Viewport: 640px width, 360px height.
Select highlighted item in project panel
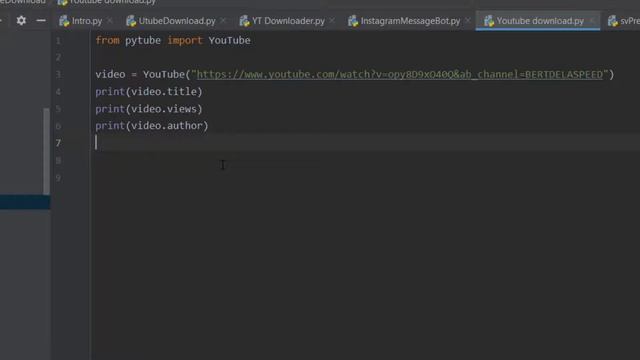coord(25,202)
